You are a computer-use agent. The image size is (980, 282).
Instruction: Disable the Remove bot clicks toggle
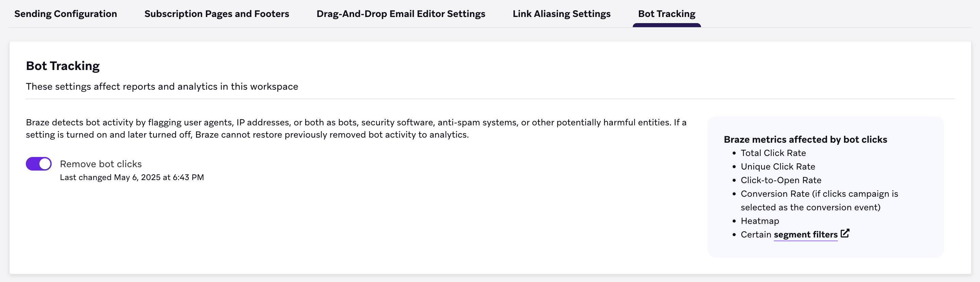[x=38, y=164]
